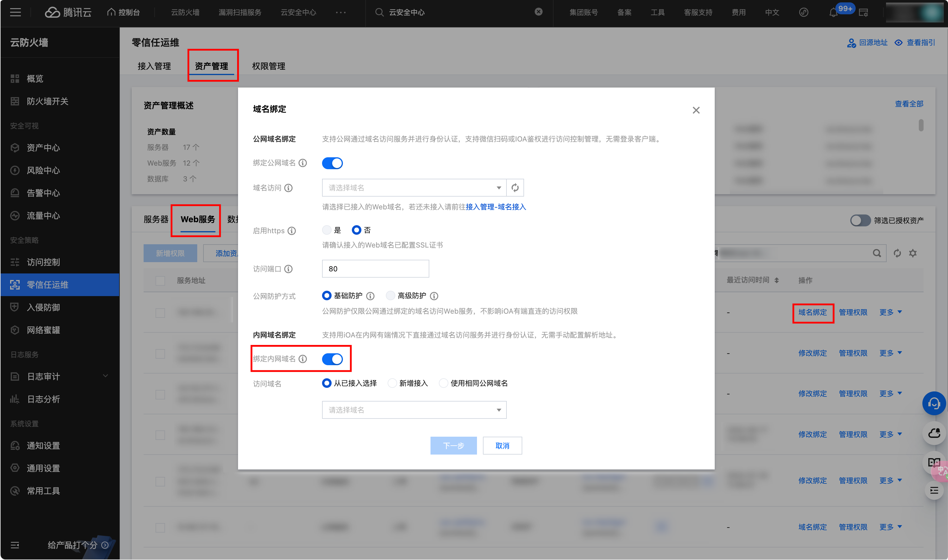Click the hamburger menu icon top-left
Screen dimensions: 948x560
[x=15, y=13]
